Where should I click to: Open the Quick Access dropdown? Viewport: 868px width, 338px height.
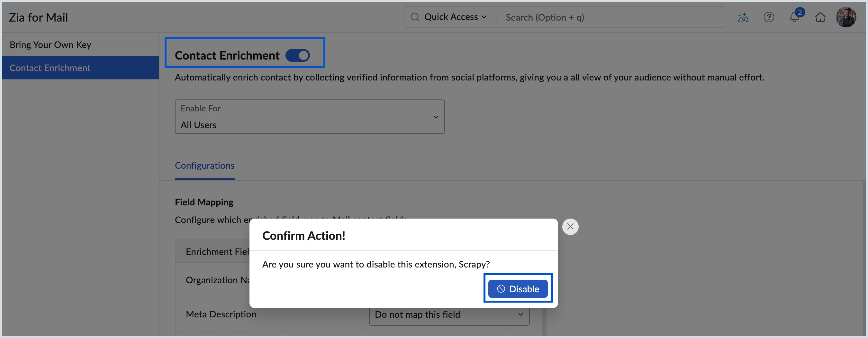tap(455, 16)
